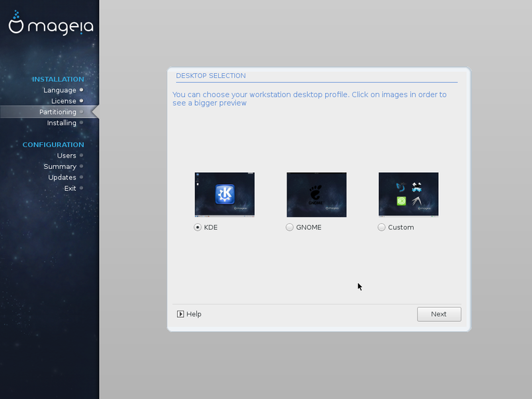Click the Summary step in sidebar
Screen dimensions: 532x399
(x=60, y=167)
